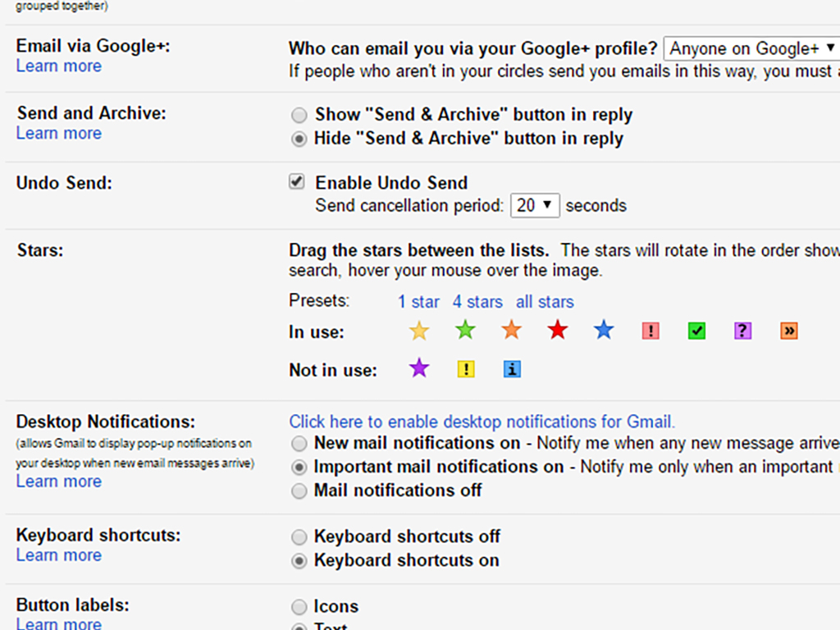
Task: Apply the "all stars" preset
Action: click(x=545, y=302)
